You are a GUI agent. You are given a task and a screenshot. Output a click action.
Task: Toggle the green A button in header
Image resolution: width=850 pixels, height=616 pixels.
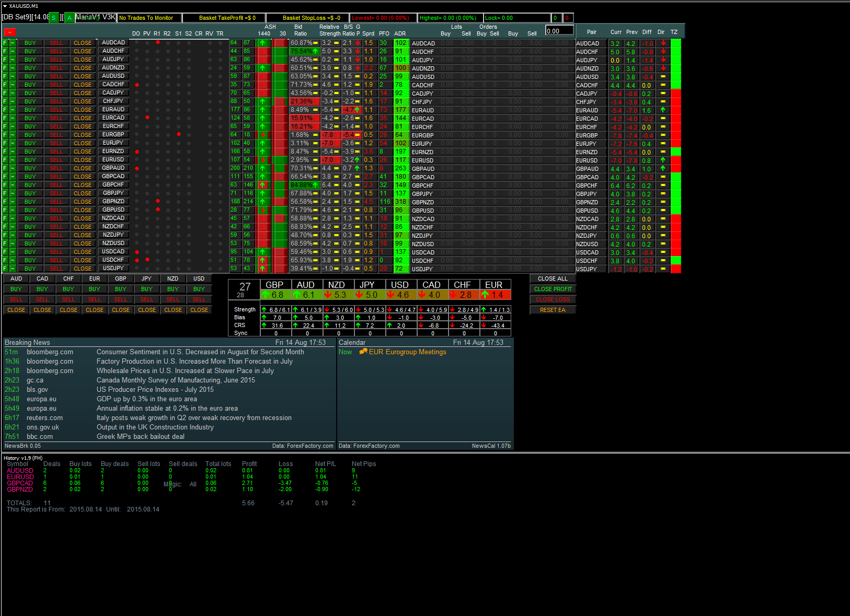[x=69, y=18]
